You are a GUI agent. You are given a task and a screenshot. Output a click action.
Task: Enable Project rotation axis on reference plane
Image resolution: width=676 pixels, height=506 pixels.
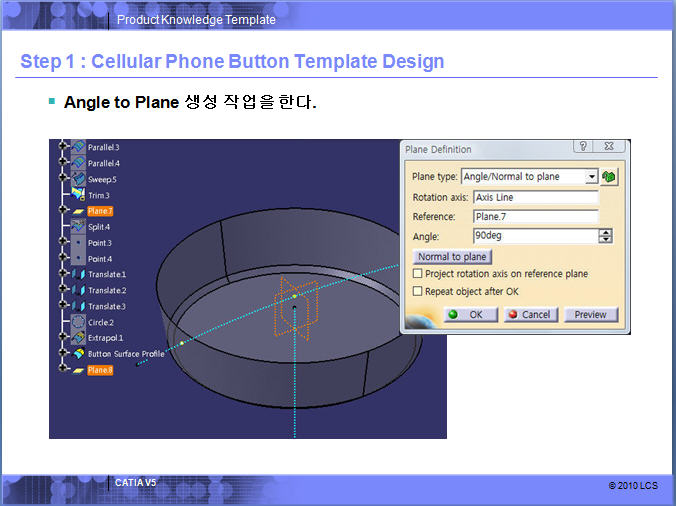(418, 274)
